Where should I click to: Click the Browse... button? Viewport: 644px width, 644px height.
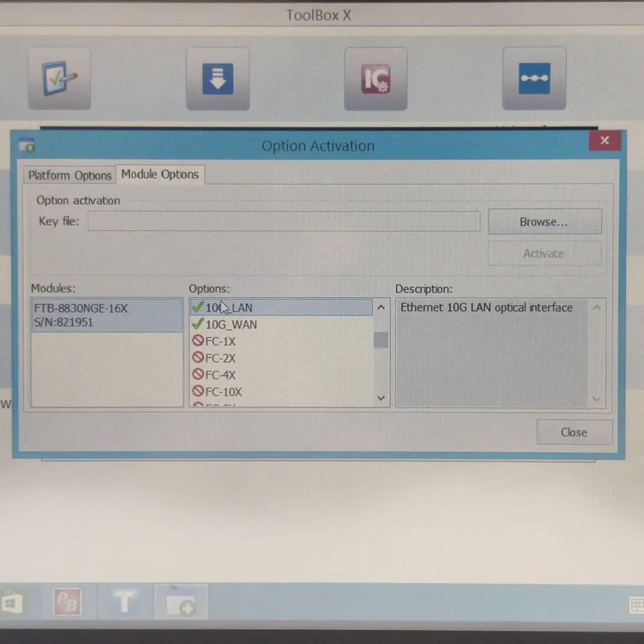click(544, 222)
